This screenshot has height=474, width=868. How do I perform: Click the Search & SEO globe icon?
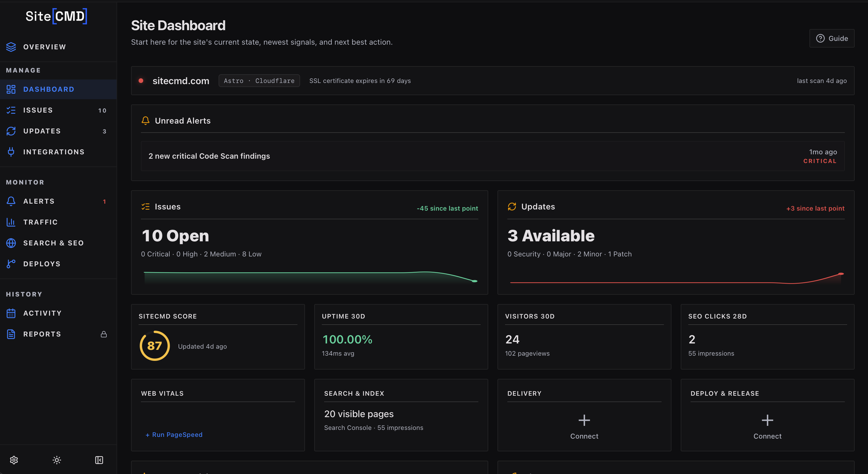coord(11,243)
